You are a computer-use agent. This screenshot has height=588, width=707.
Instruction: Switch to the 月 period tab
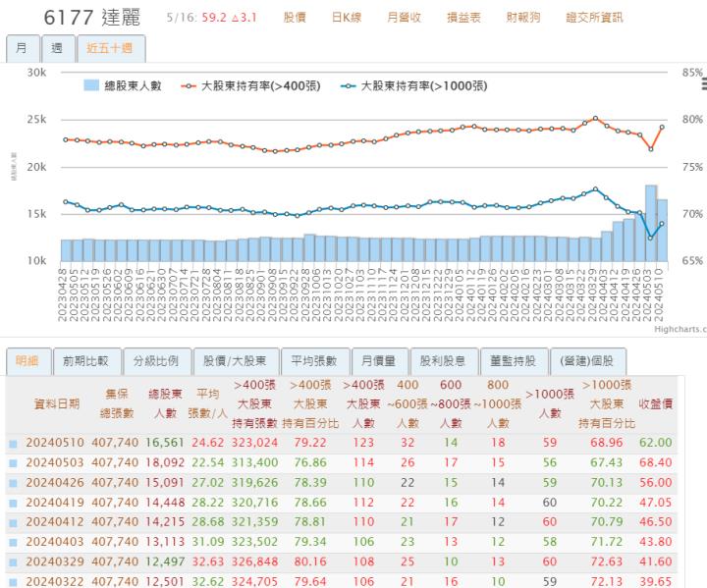tap(23, 49)
